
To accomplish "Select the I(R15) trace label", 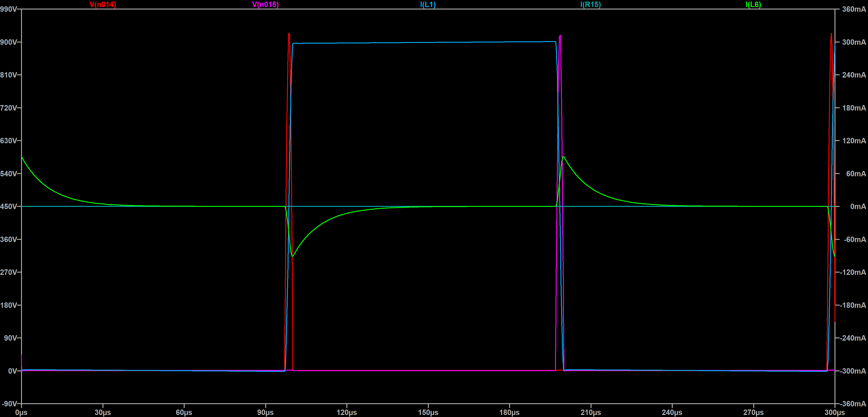I will (590, 4).
